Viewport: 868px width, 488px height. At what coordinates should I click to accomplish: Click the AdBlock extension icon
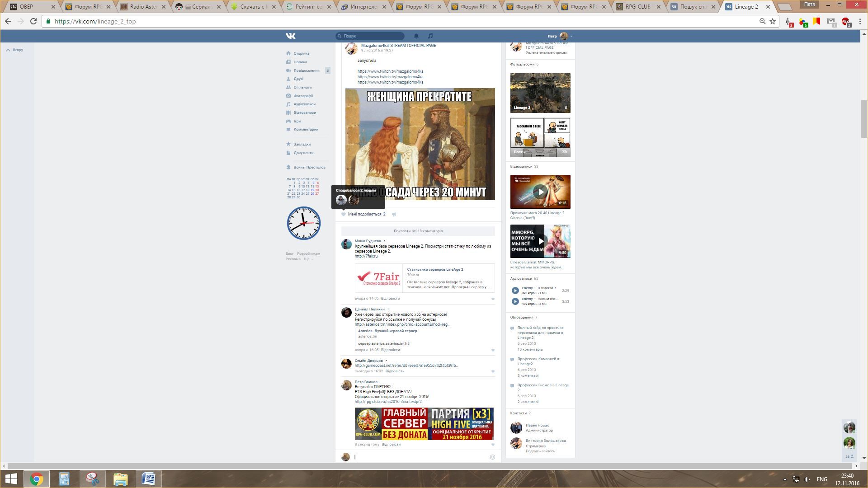[845, 21]
